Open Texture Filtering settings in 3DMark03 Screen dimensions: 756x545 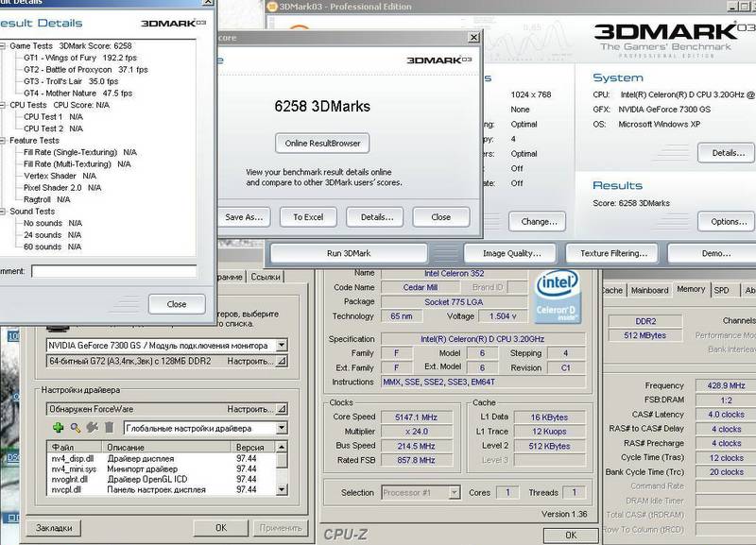[x=613, y=253]
